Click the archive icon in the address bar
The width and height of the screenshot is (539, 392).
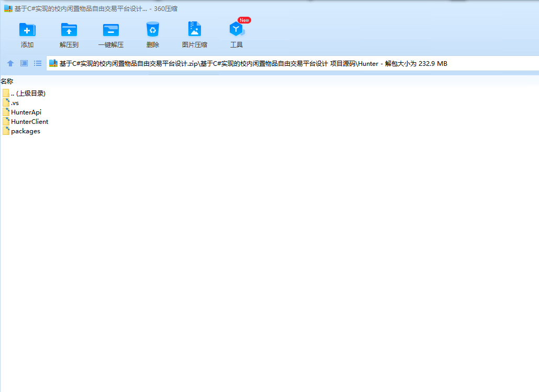[53, 63]
